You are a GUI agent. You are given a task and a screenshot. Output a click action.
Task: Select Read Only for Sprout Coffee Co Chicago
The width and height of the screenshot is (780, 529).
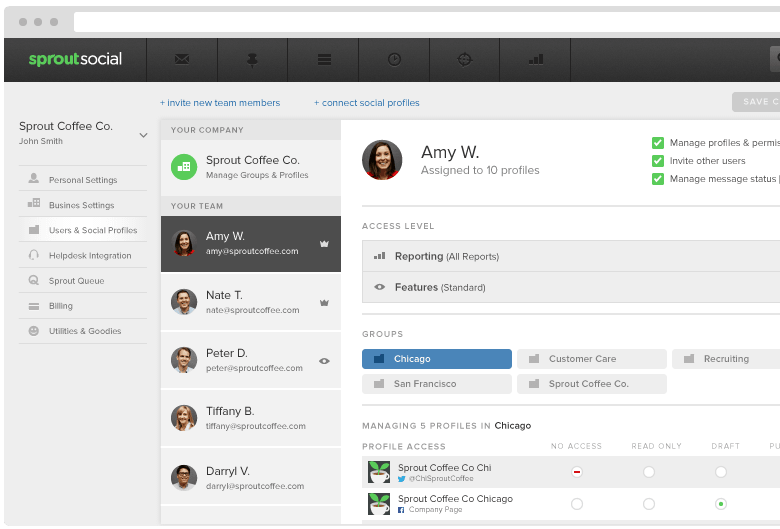tap(649, 504)
